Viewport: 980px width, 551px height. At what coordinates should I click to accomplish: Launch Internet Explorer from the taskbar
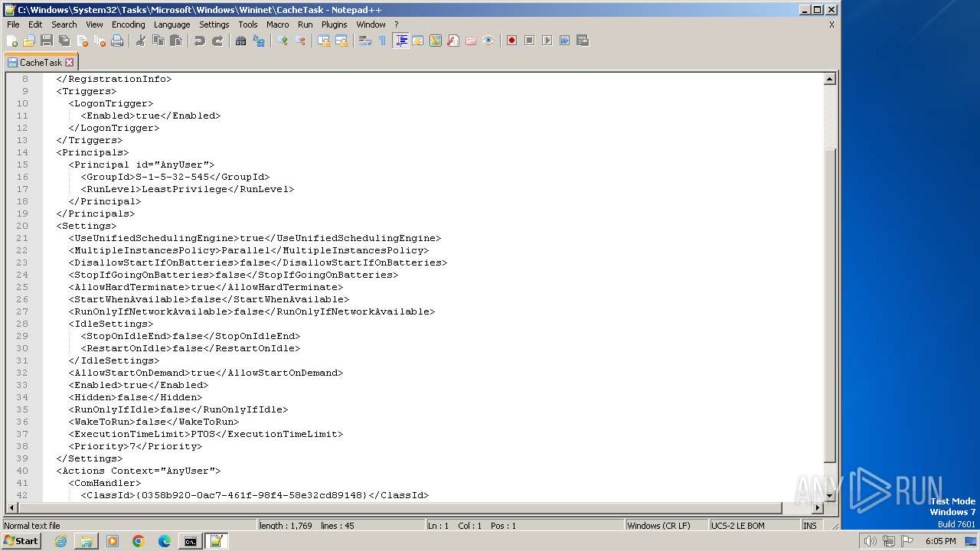tap(60, 541)
